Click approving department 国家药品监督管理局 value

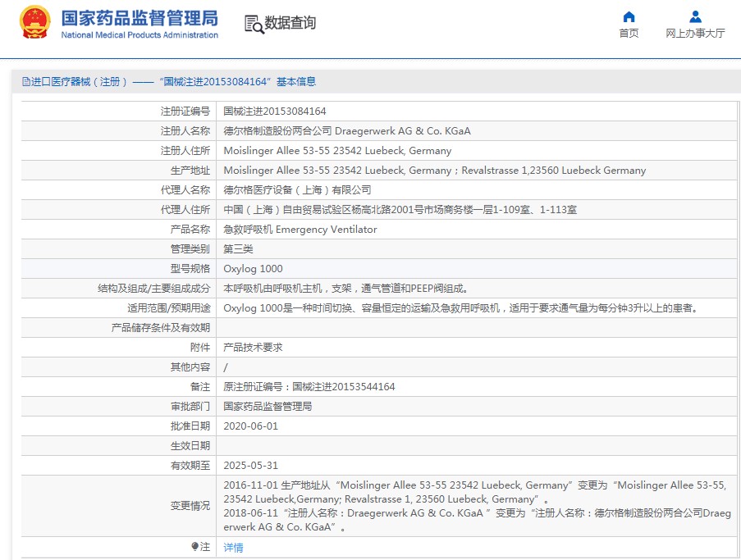point(268,407)
